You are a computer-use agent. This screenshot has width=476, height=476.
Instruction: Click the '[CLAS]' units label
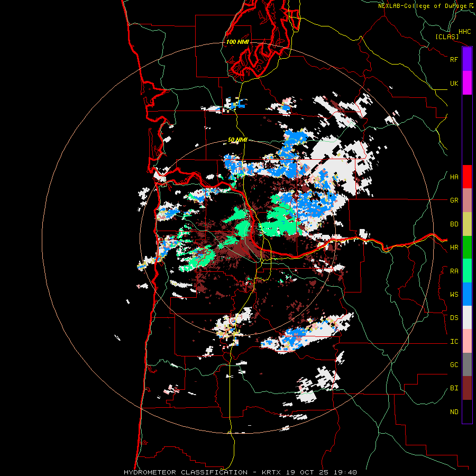(x=447, y=36)
